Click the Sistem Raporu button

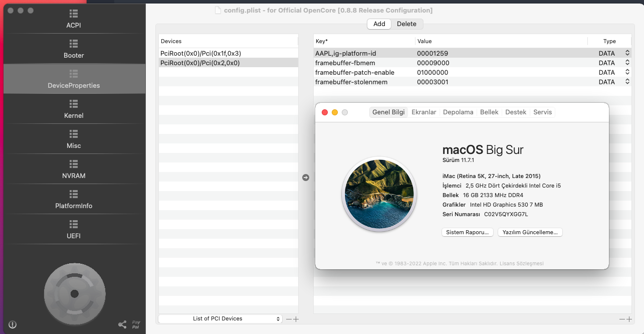click(x=467, y=232)
